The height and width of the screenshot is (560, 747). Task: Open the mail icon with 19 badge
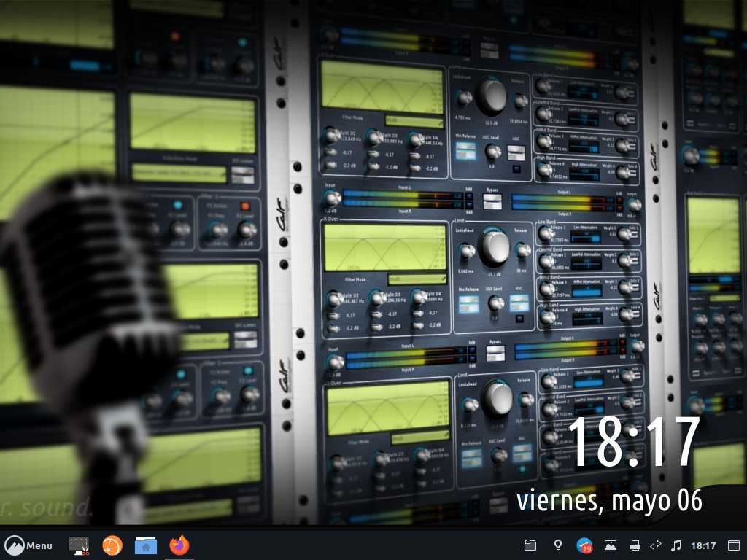pyautogui.click(x=584, y=545)
